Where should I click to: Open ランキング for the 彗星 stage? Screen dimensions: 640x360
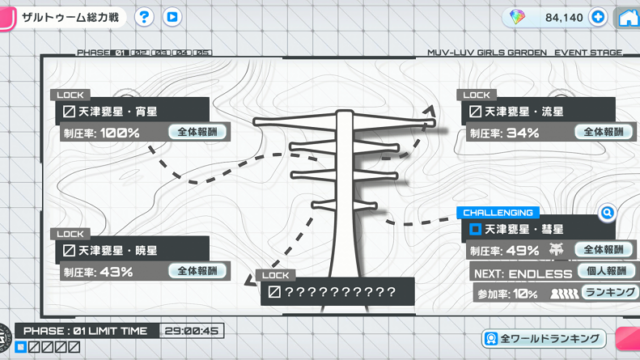[x=609, y=292]
